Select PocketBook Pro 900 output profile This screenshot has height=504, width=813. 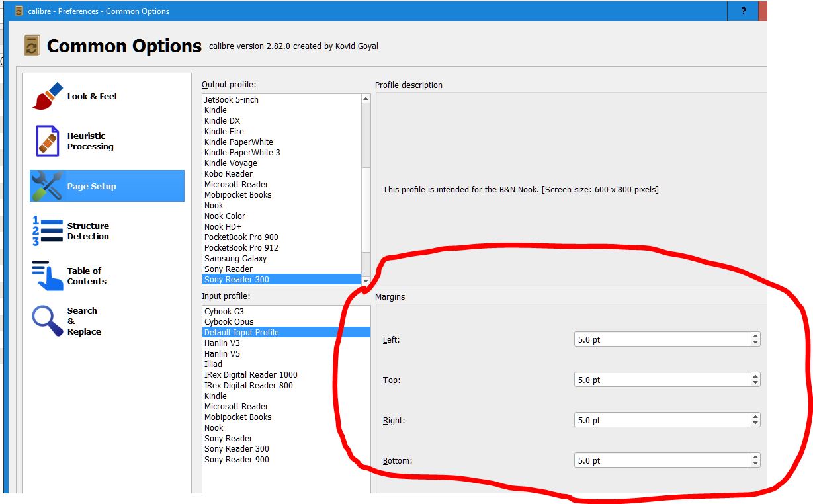pos(281,237)
